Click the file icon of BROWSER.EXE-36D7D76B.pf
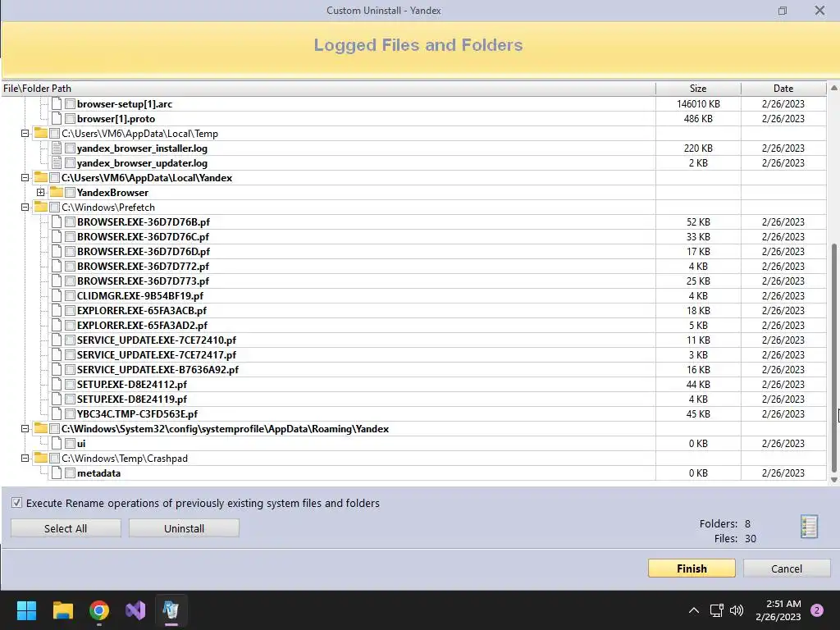Screen dimensions: 840x630 (57, 221)
